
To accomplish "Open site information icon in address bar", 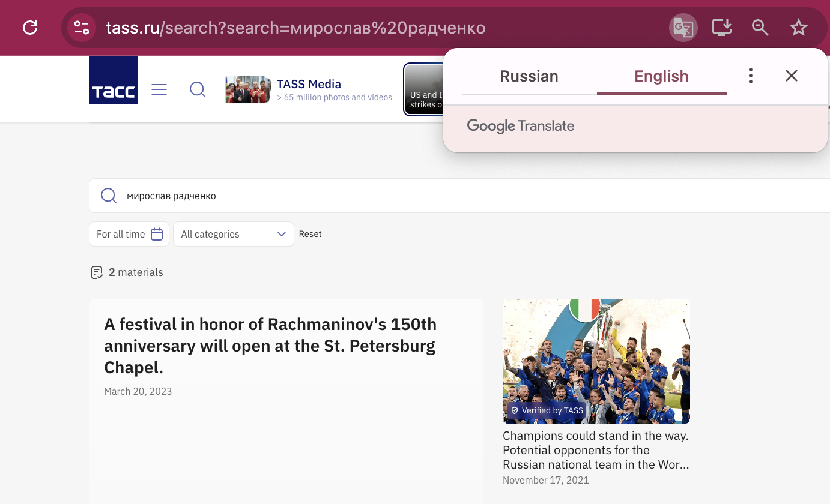I will pos(82,28).
